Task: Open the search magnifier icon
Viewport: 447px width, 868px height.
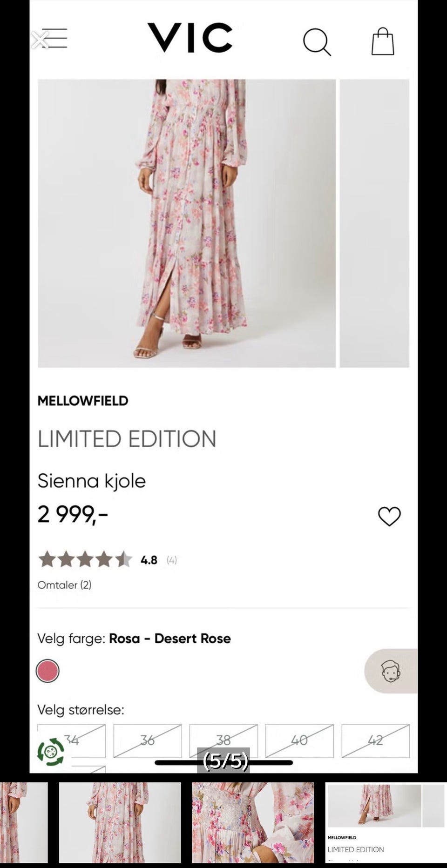Action: [317, 42]
